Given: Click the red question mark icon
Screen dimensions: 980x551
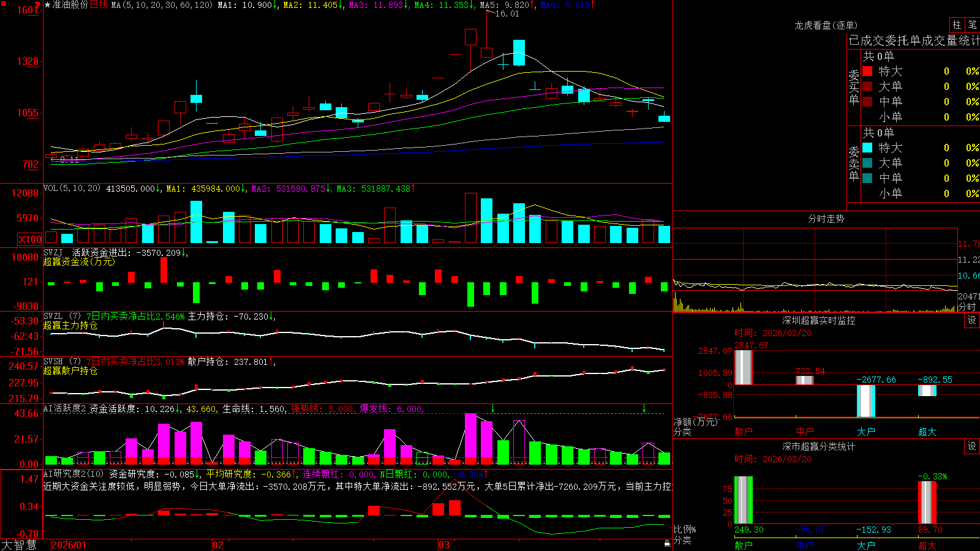Looking at the screenshot, I should pyautogui.click(x=38, y=5).
